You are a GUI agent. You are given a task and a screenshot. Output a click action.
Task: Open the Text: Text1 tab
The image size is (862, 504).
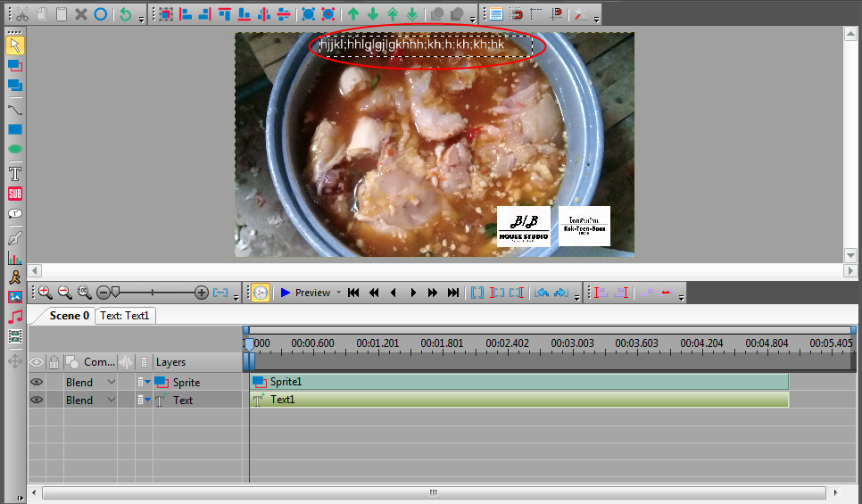tap(124, 316)
